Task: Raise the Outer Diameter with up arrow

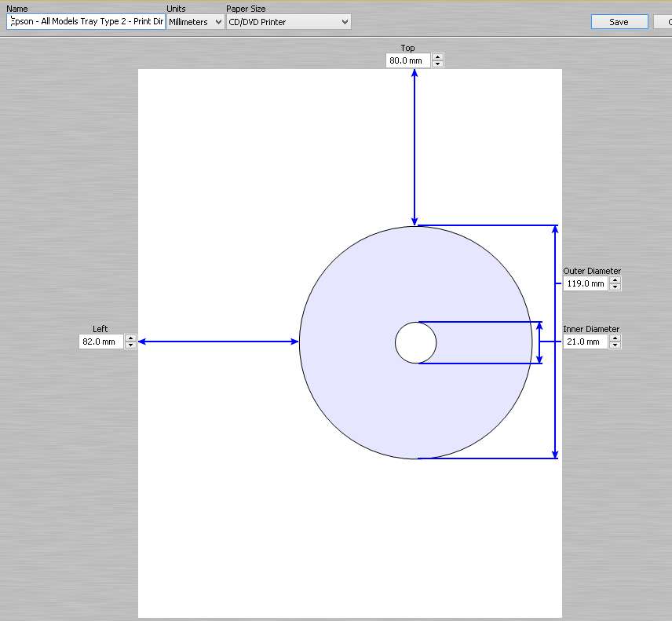Action: tap(615, 279)
